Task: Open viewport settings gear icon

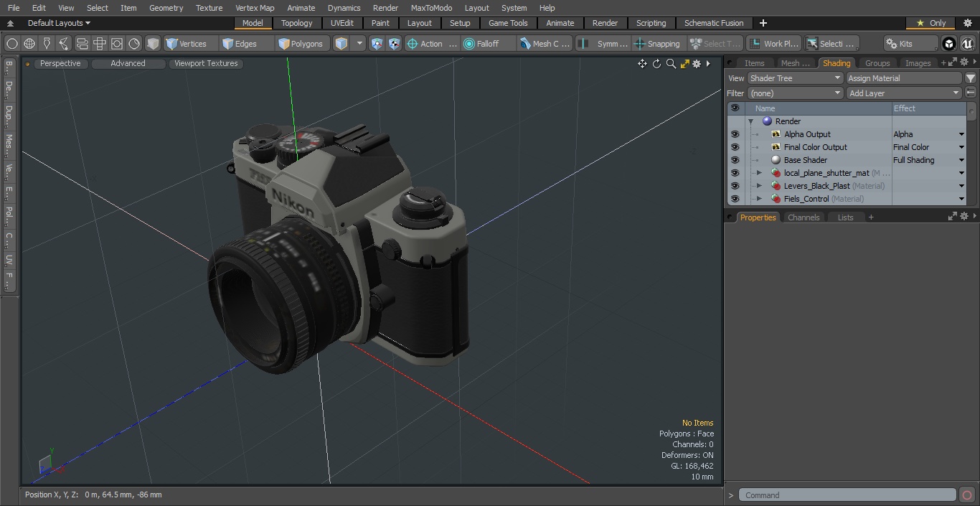Action: point(697,64)
